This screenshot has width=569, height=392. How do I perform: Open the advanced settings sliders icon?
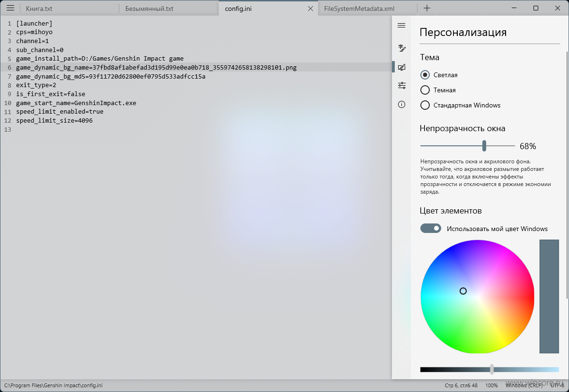point(401,85)
